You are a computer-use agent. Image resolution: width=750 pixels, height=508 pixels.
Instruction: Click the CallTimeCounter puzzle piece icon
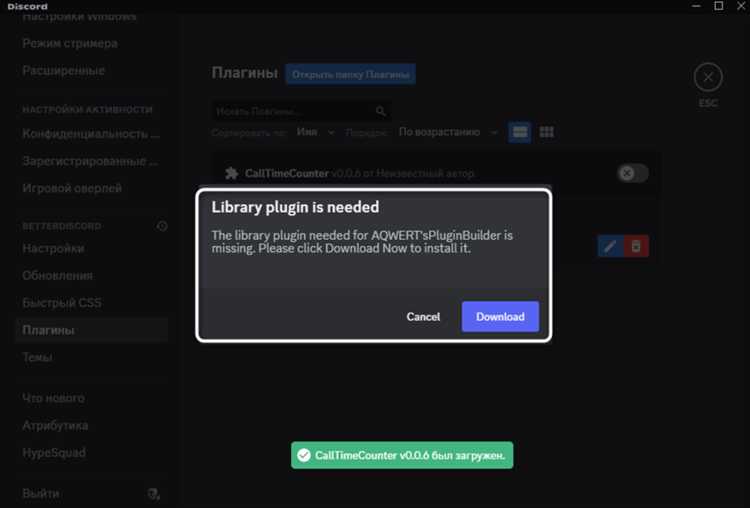(232, 173)
